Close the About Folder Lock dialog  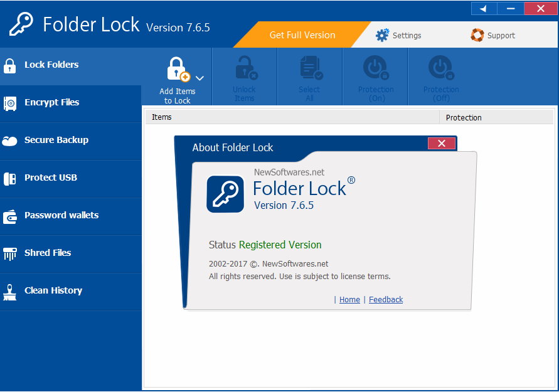point(441,143)
